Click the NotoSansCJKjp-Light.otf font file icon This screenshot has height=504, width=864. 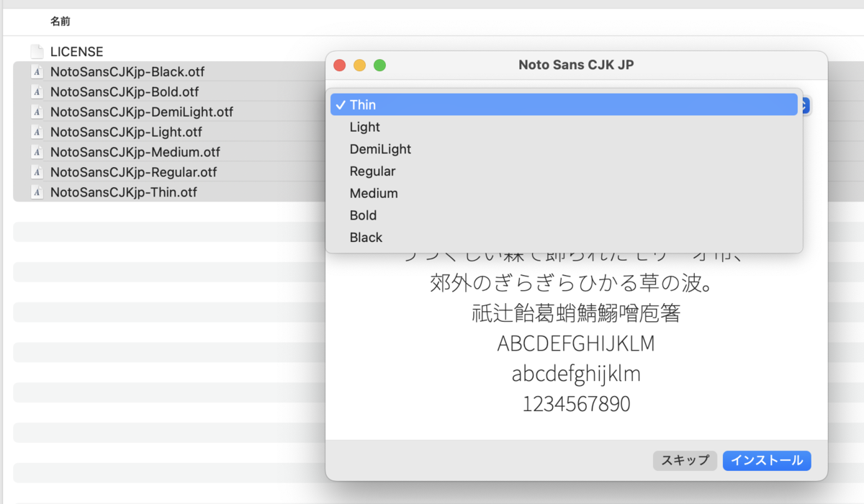click(x=37, y=132)
